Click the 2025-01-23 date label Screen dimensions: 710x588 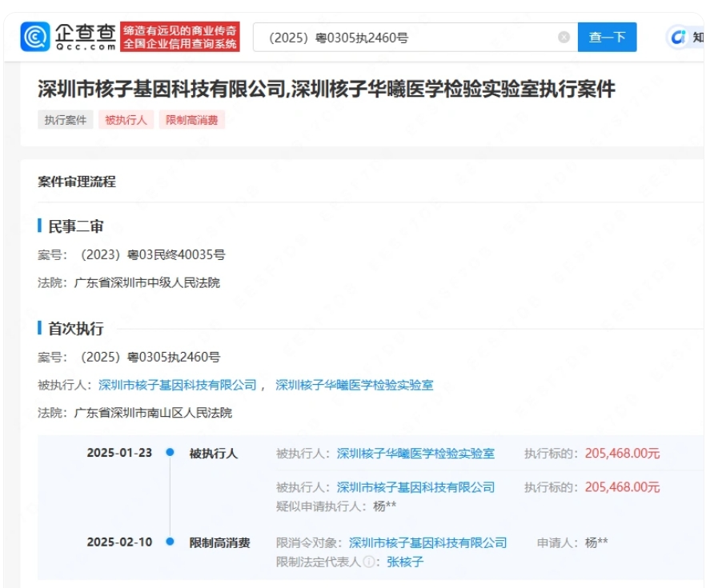click(x=119, y=453)
